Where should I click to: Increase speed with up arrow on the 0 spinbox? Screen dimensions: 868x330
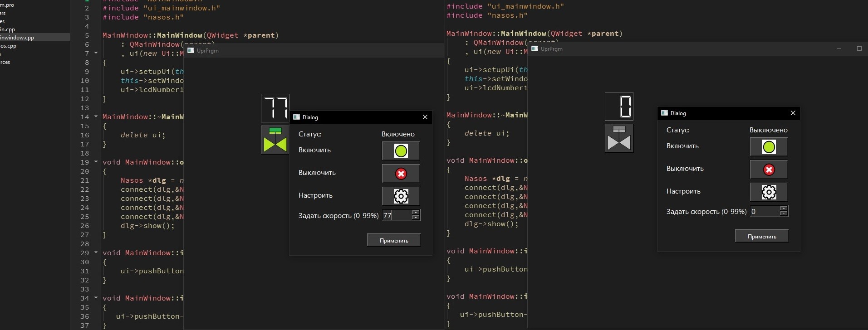(x=784, y=209)
